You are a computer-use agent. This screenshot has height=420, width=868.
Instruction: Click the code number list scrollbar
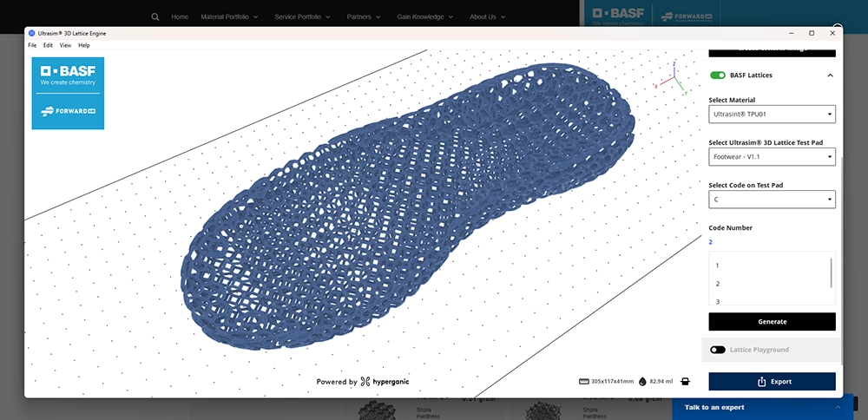pyautogui.click(x=831, y=272)
